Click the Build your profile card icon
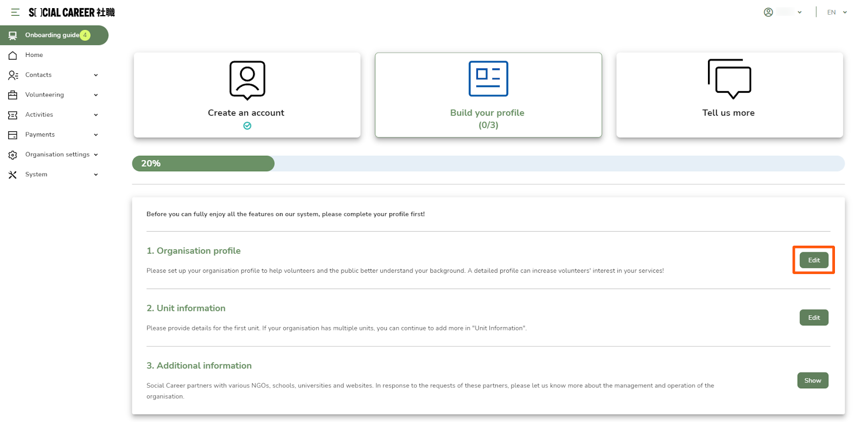This screenshot has width=868, height=422. 488,79
